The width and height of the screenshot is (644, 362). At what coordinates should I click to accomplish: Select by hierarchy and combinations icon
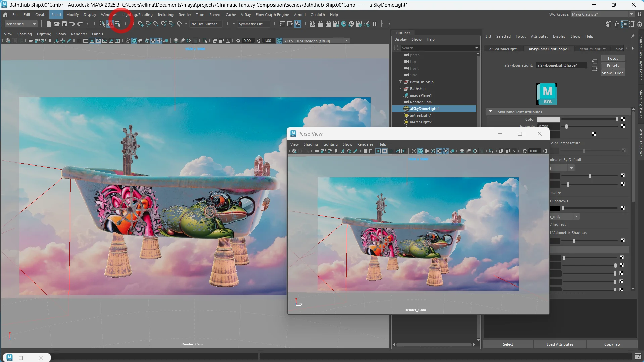102,24
